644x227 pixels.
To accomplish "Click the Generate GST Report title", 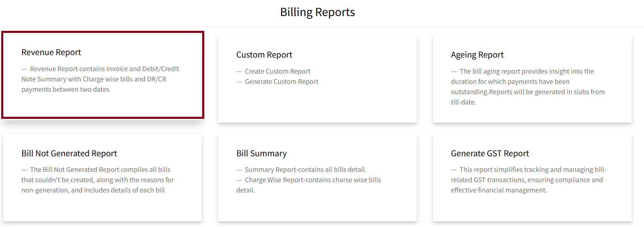I will 490,153.
